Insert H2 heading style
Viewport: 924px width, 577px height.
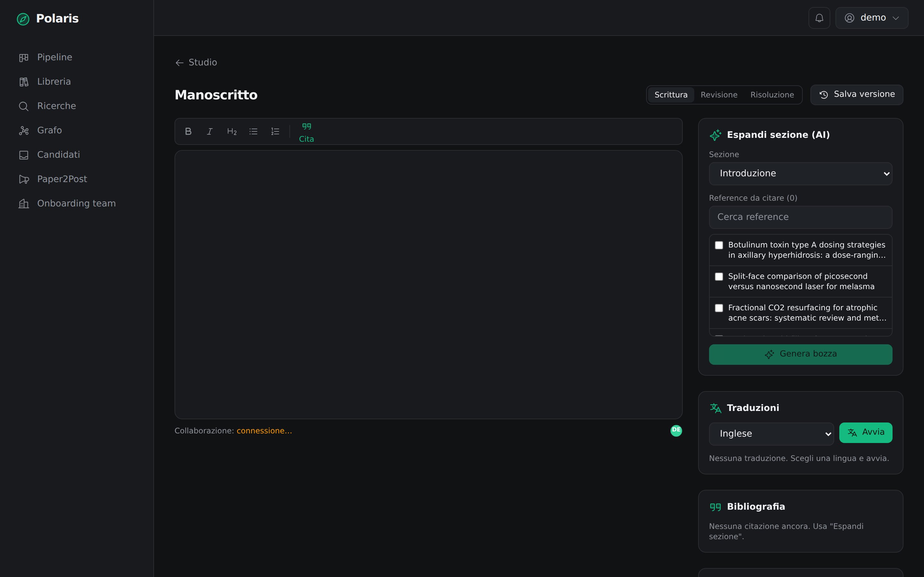tap(232, 131)
